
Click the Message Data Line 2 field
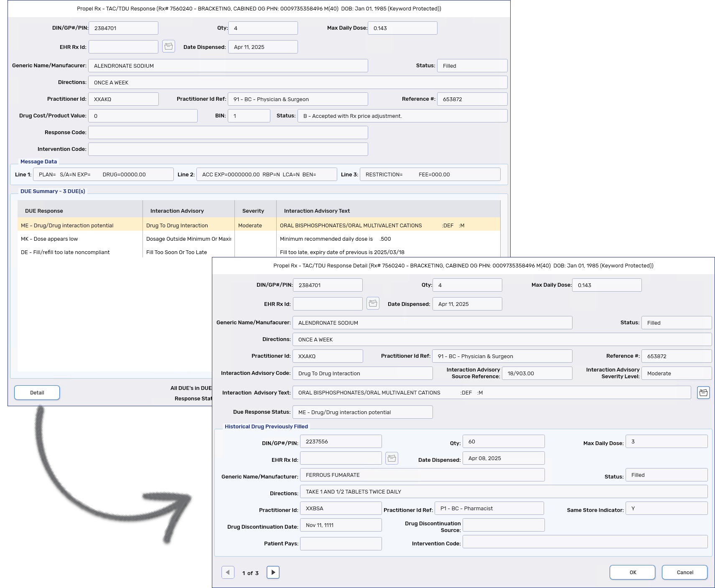point(267,174)
